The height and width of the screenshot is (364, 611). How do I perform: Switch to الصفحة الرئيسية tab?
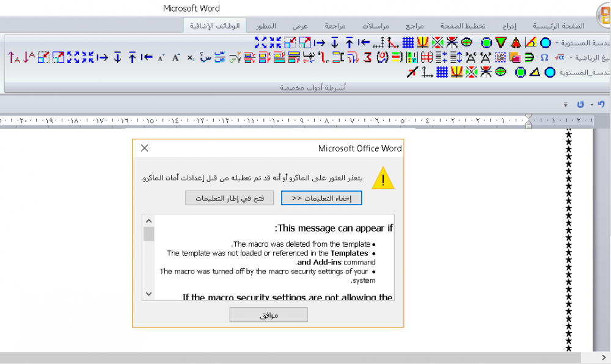pyautogui.click(x=558, y=26)
